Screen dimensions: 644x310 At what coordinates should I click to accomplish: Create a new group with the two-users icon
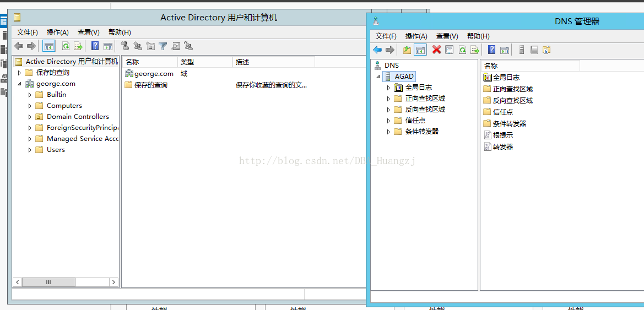[138, 46]
